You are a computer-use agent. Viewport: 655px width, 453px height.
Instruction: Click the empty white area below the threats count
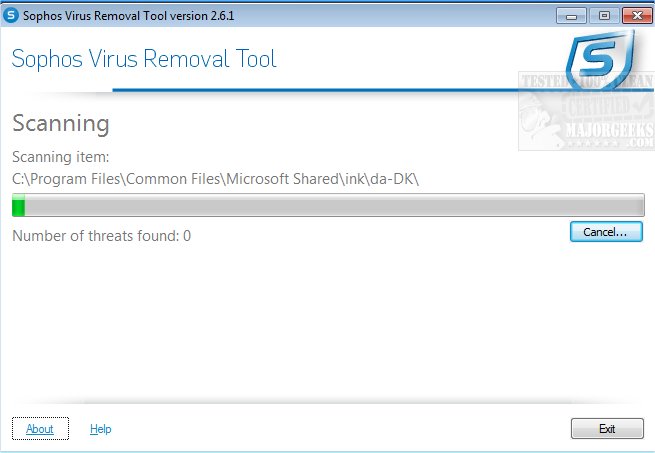300,320
